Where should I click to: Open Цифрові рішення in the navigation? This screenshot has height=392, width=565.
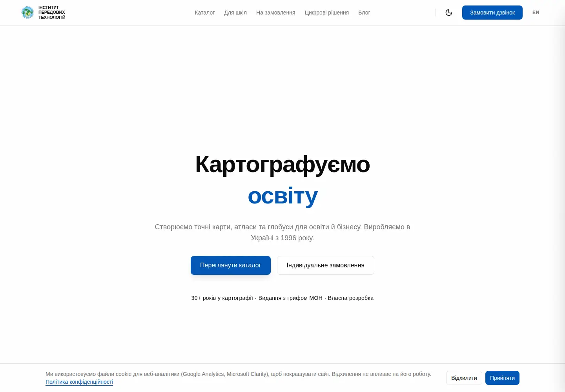[x=327, y=13]
